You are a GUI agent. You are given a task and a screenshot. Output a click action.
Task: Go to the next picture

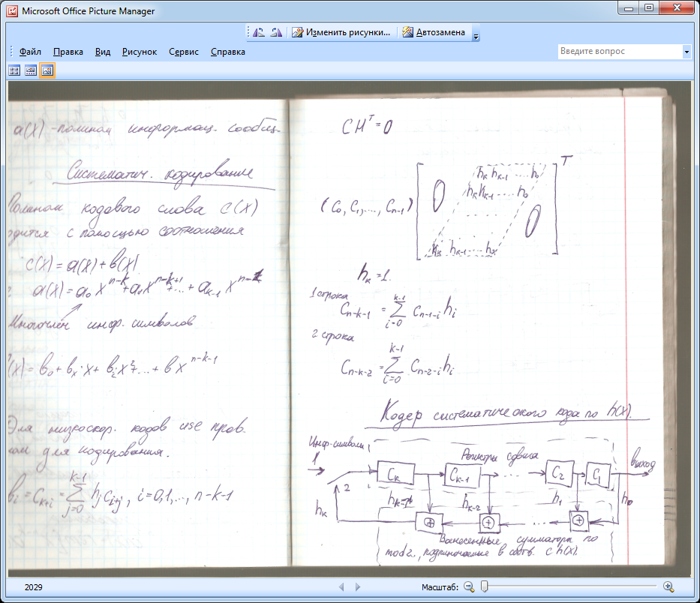coord(358,587)
